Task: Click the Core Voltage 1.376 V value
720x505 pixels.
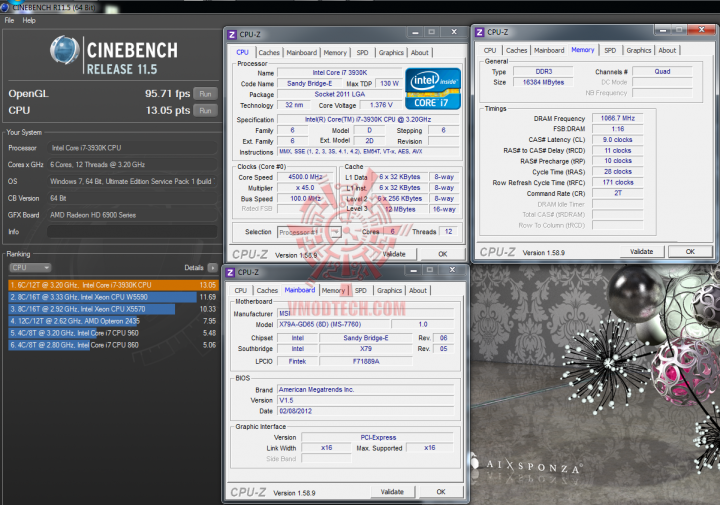Action: click(x=381, y=105)
